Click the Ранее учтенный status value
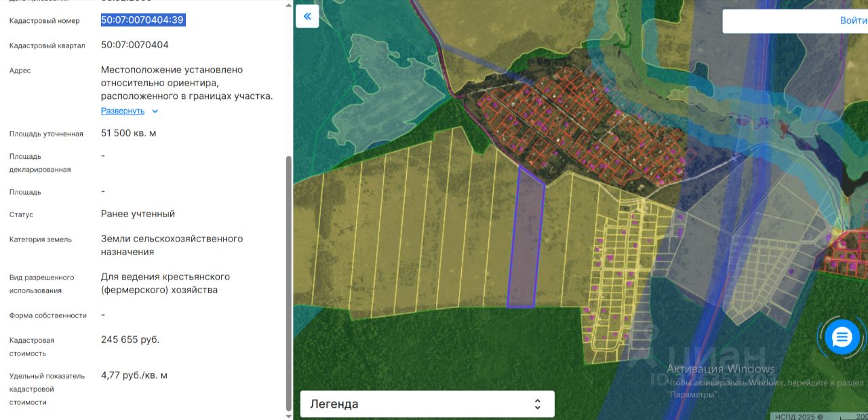 coord(138,214)
